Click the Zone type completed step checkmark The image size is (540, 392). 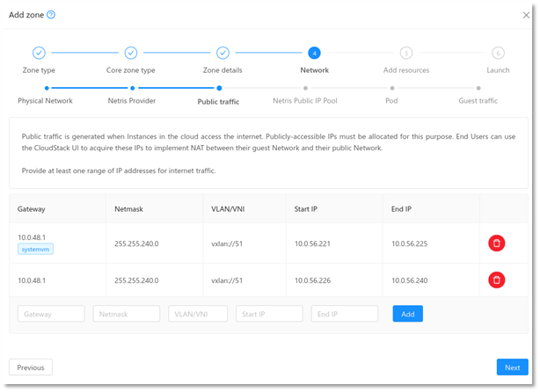tap(39, 54)
